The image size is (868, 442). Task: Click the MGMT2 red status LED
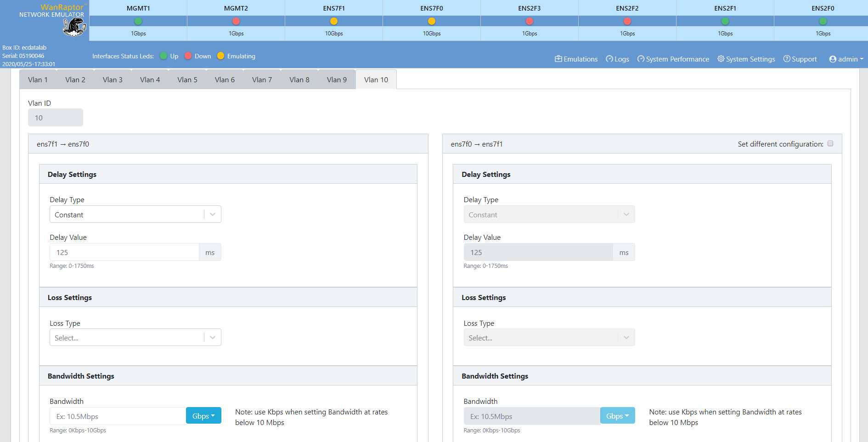click(x=236, y=21)
